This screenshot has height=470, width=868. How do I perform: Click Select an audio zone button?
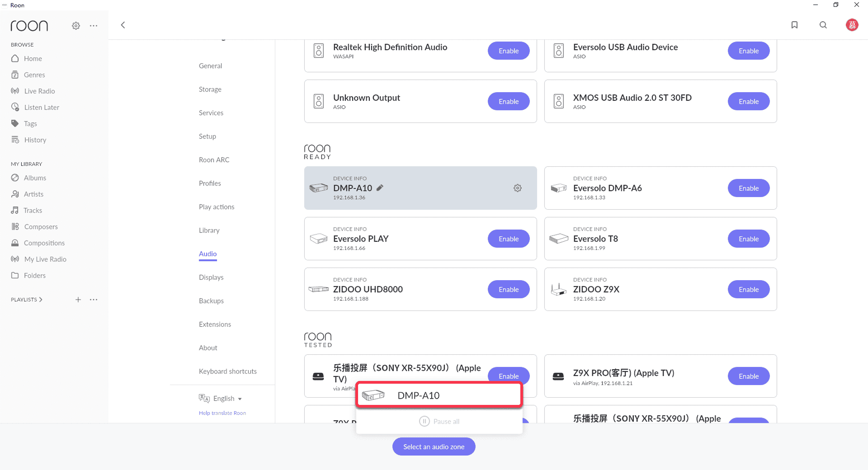pos(434,446)
